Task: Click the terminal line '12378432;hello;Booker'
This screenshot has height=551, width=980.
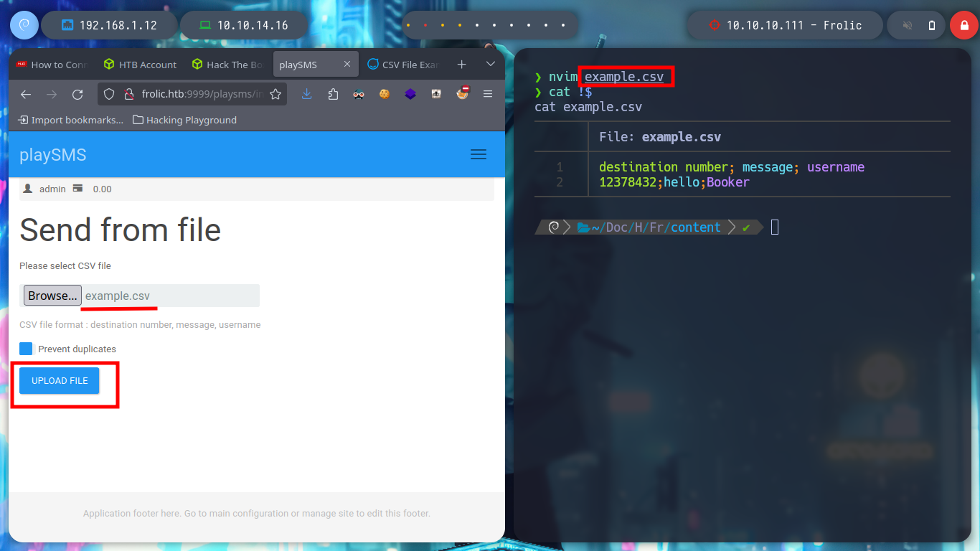Action: 674,182
